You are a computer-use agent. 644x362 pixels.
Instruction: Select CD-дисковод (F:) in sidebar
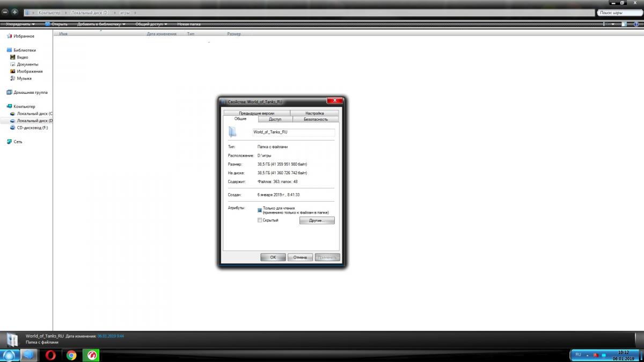coord(29,128)
